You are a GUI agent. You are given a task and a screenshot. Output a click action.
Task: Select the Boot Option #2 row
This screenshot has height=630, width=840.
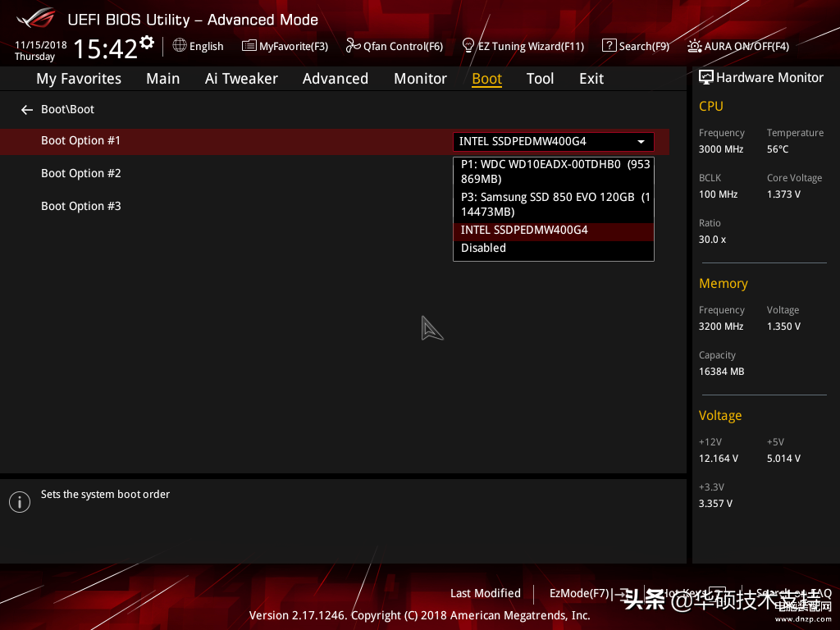(x=81, y=174)
